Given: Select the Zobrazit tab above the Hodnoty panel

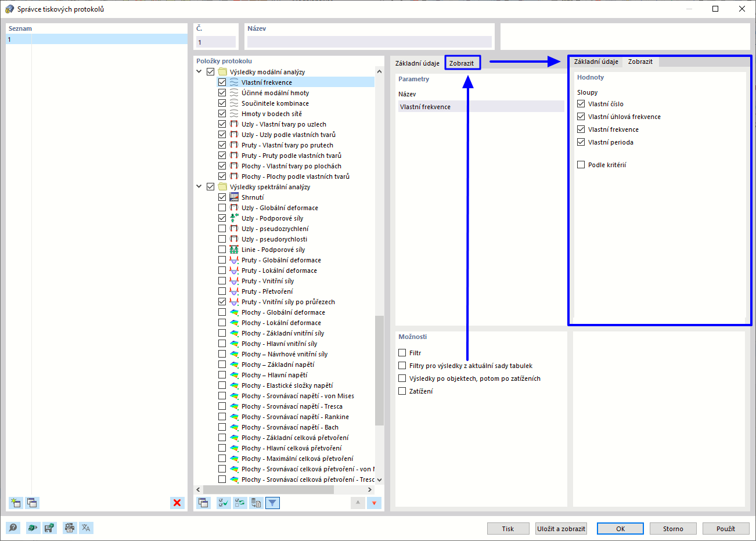Looking at the screenshot, I should click(x=640, y=62).
